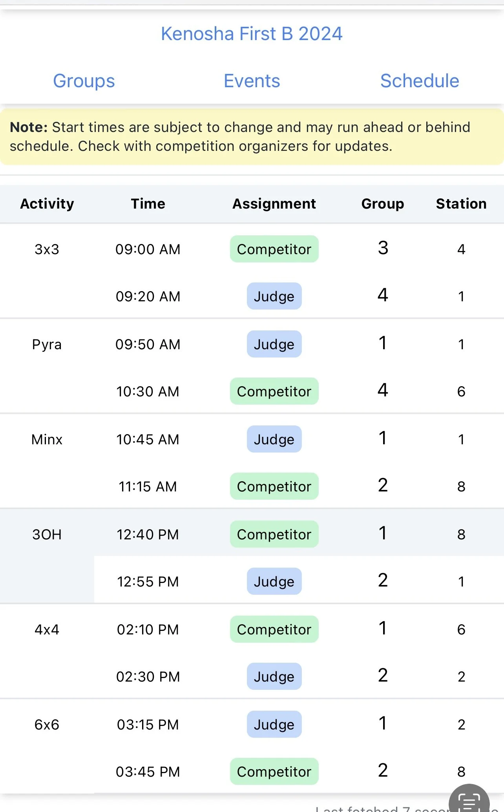Image resolution: width=504 pixels, height=812 pixels.
Task: Click the 3x3 activity cell
Action: [x=47, y=249]
